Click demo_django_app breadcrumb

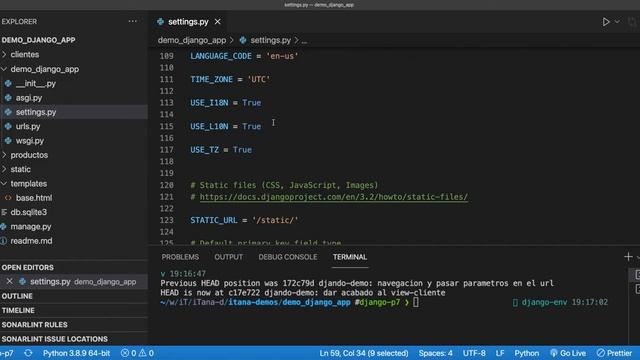pos(192,40)
